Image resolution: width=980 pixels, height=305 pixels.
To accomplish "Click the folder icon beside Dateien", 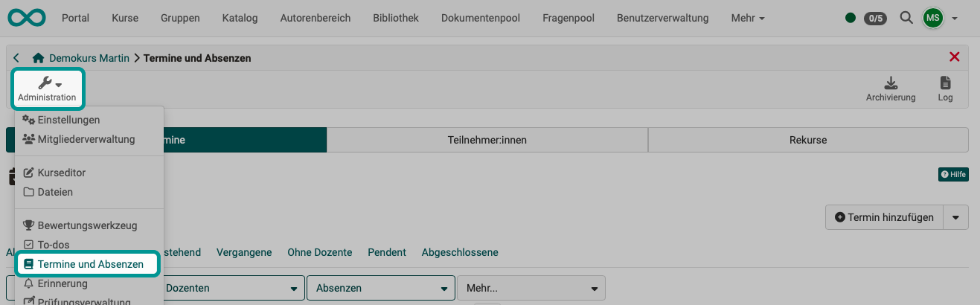I will pos(29,192).
